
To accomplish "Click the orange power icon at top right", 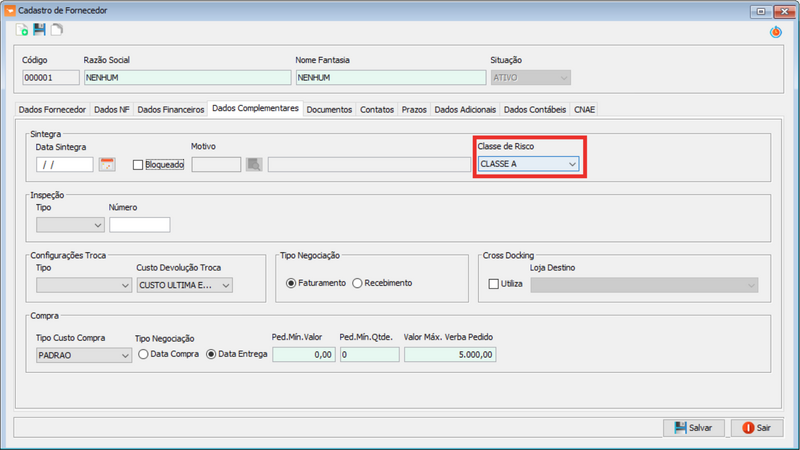I will pyautogui.click(x=775, y=32).
